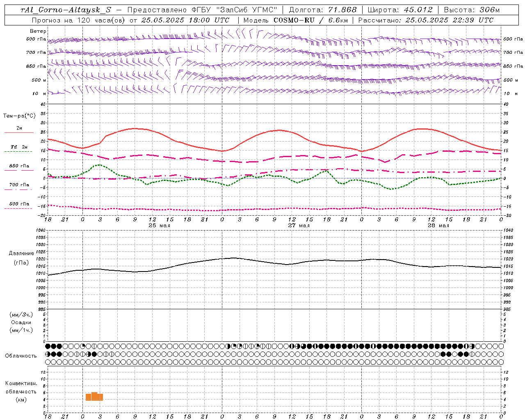This screenshot has height=420, width=525.
Task: Click the orange convective cloud bars
Action: click(94, 397)
